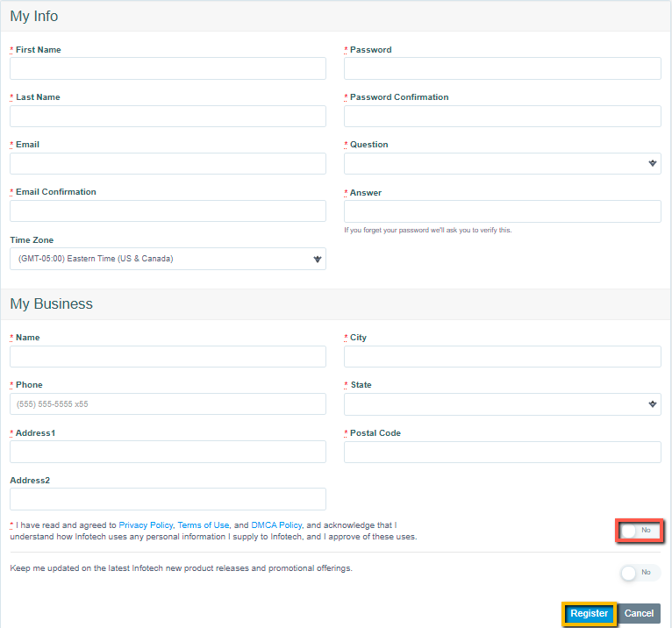The width and height of the screenshot is (672, 628).
Task: Focus the Password input box
Action: (502, 68)
